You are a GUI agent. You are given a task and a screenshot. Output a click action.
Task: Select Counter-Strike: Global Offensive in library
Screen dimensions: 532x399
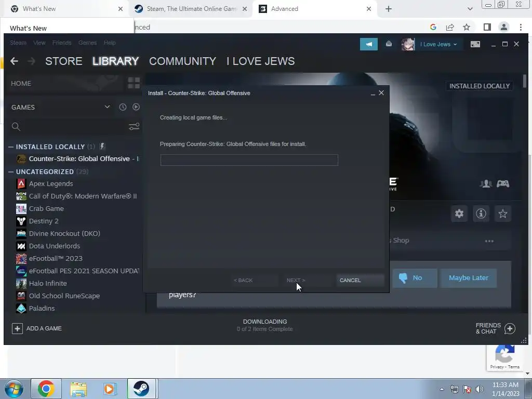click(77, 159)
